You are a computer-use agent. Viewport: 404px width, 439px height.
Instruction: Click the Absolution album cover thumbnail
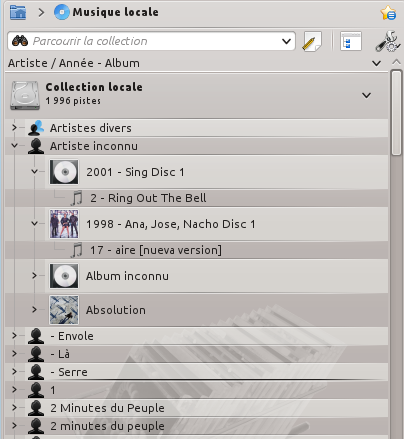(64, 310)
